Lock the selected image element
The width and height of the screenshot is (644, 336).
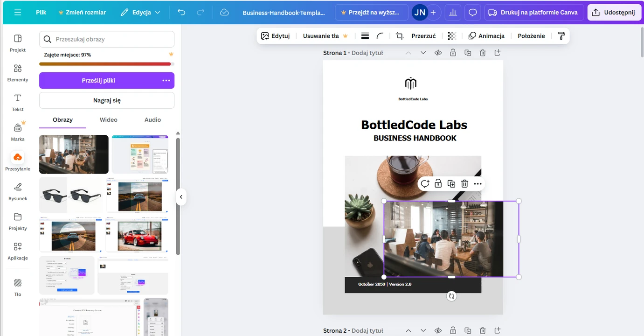point(438,184)
